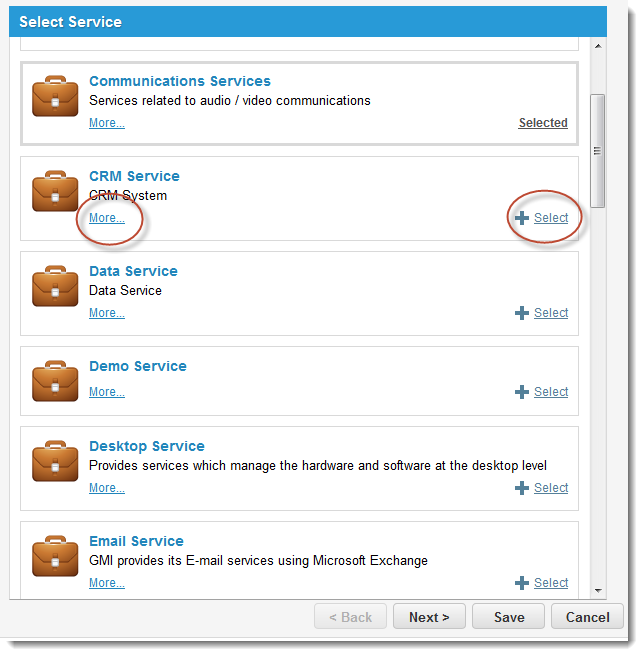Deselect Communications Services via Selected link
Viewport: 643px width, 656px height.
point(543,123)
